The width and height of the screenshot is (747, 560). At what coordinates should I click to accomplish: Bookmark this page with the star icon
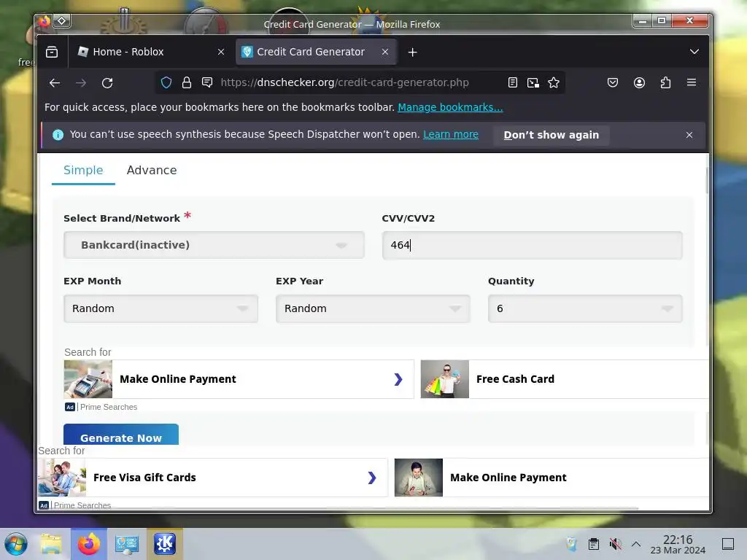tap(554, 83)
